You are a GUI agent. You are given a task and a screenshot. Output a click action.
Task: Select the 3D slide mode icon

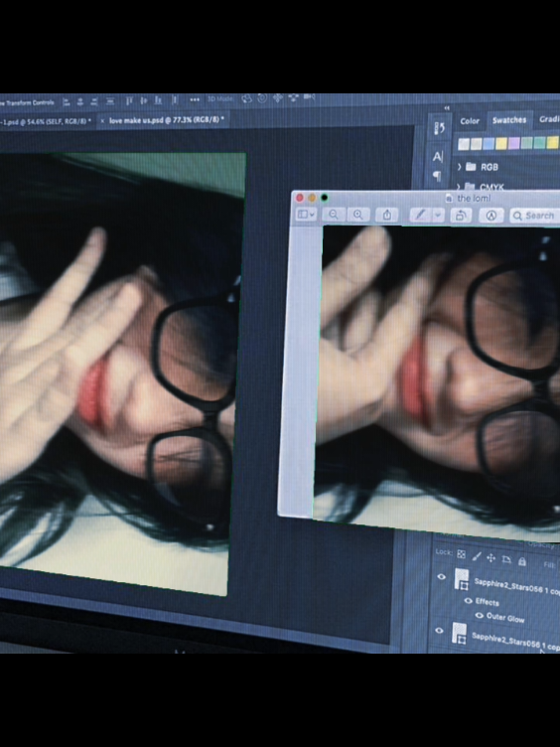[293, 97]
